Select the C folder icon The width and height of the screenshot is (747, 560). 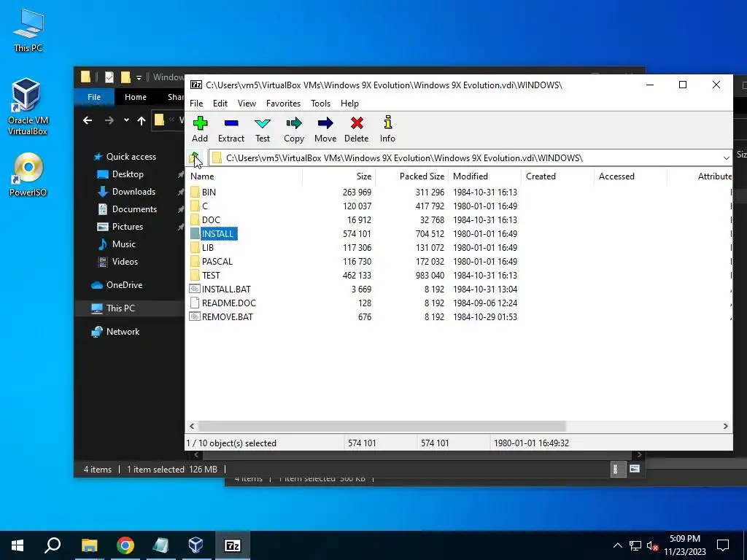click(194, 206)
